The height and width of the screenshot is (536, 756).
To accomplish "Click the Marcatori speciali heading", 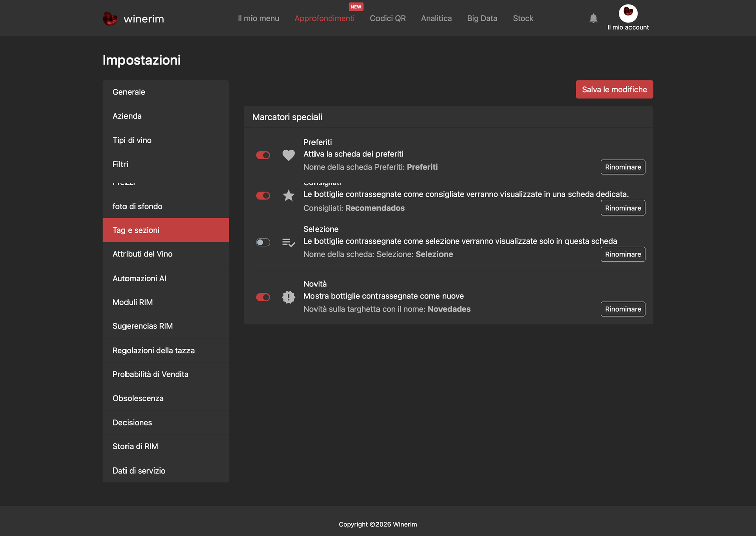I will [287, 117].
